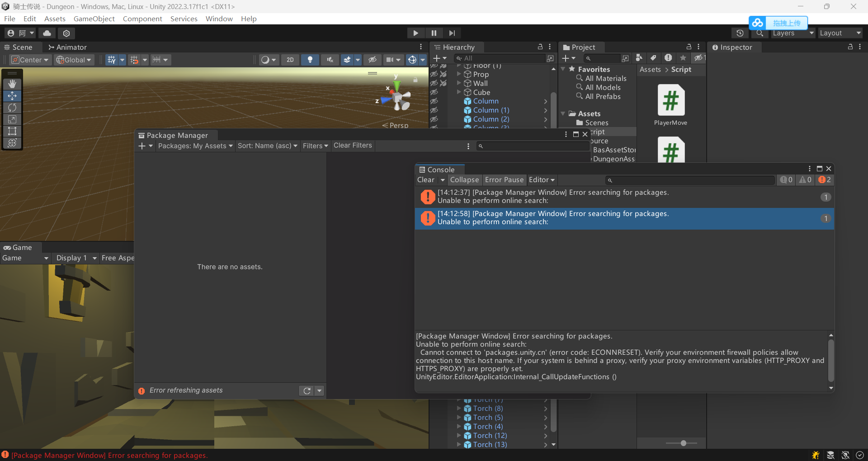Open the Layout dropdown
Image resolution: width=868 pixels, height=461 pixels.
tap(840, 33)
